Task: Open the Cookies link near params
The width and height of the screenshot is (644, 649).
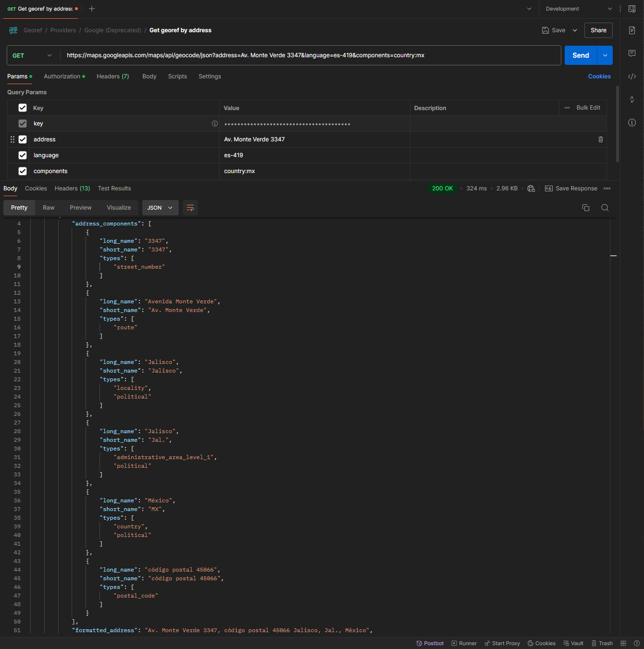Action: pos(599,76)
